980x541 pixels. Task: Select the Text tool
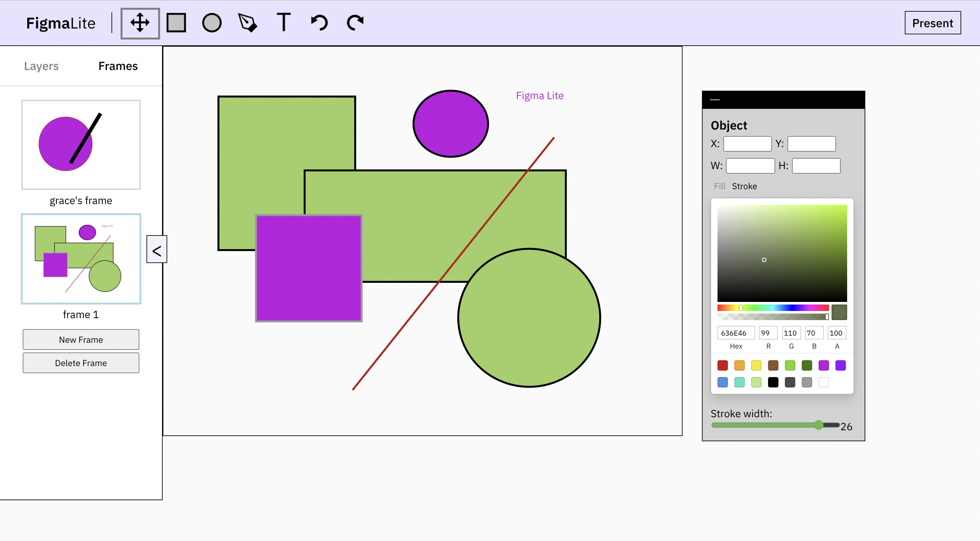pos(283,22)
